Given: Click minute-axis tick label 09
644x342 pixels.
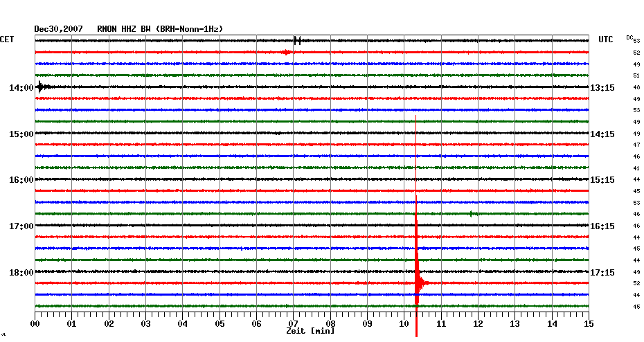Looking at the screenshot, I should tap(367, 324).
